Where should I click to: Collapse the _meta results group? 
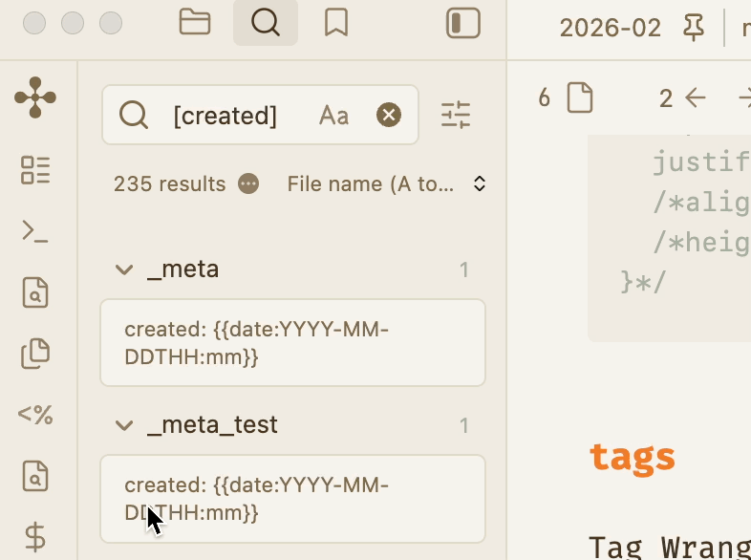pos(123,270)
